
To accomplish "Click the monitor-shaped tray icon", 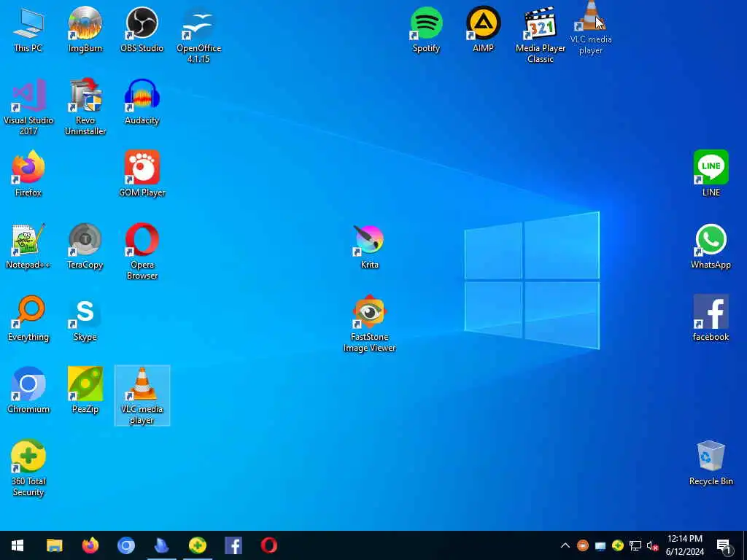I will 600,545.
